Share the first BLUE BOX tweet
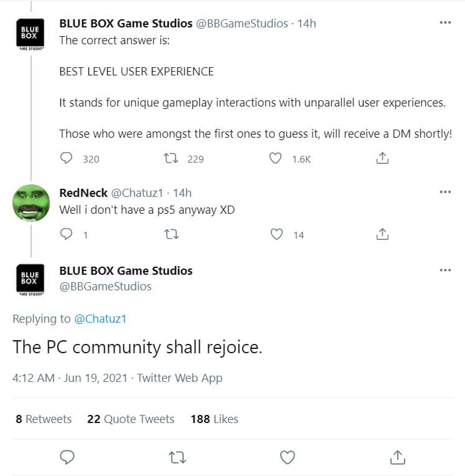This screenshot has height=476, width=465. 383,159
